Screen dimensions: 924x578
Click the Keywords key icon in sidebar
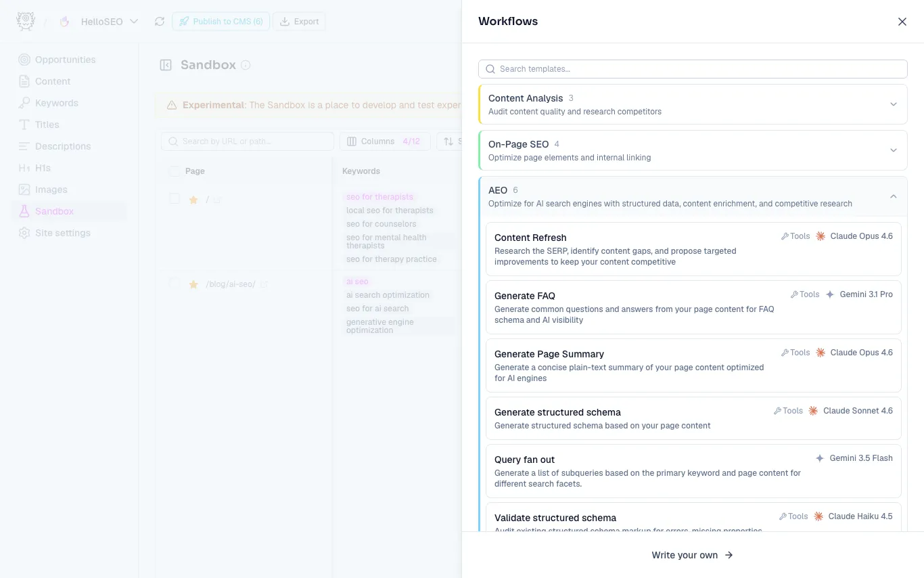(x=24, y=103)
